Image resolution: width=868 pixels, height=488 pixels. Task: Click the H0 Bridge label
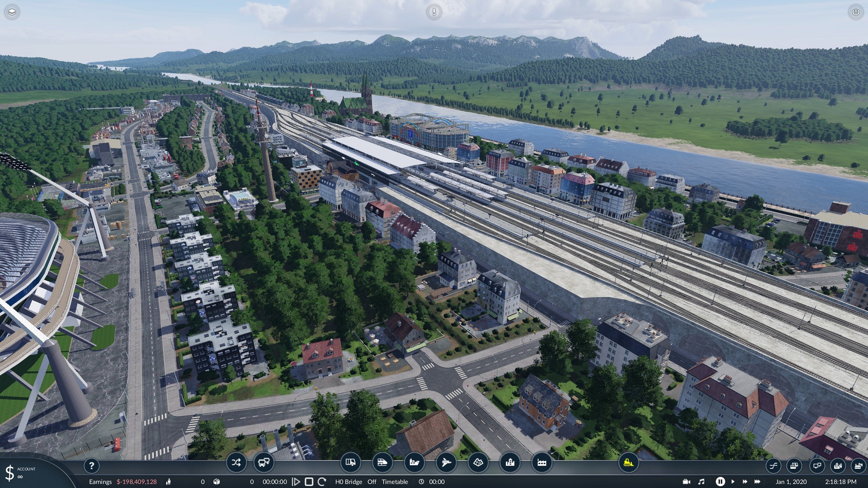point(349,481)
